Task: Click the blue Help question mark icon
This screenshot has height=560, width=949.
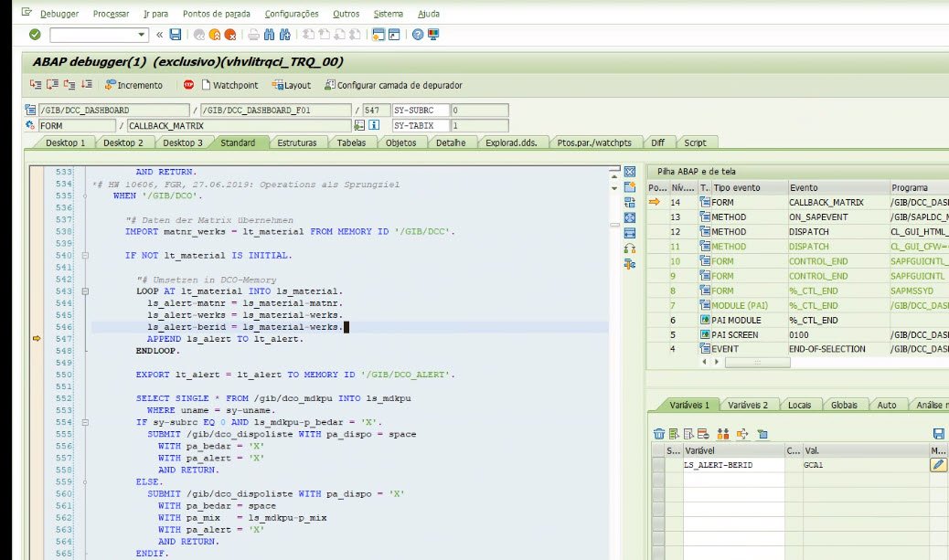Action: pos(418,35)
